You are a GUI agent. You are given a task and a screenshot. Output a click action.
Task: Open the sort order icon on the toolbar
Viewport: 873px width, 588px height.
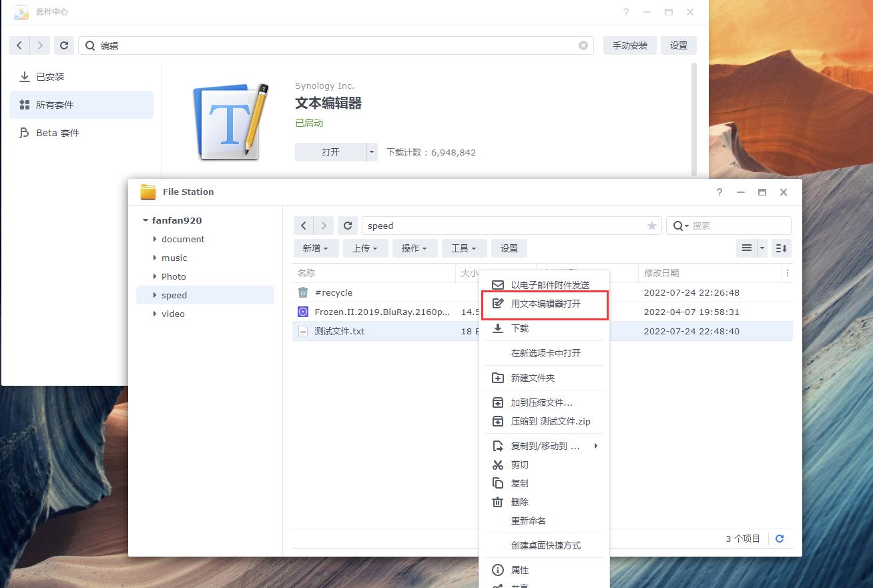point(781,248)
